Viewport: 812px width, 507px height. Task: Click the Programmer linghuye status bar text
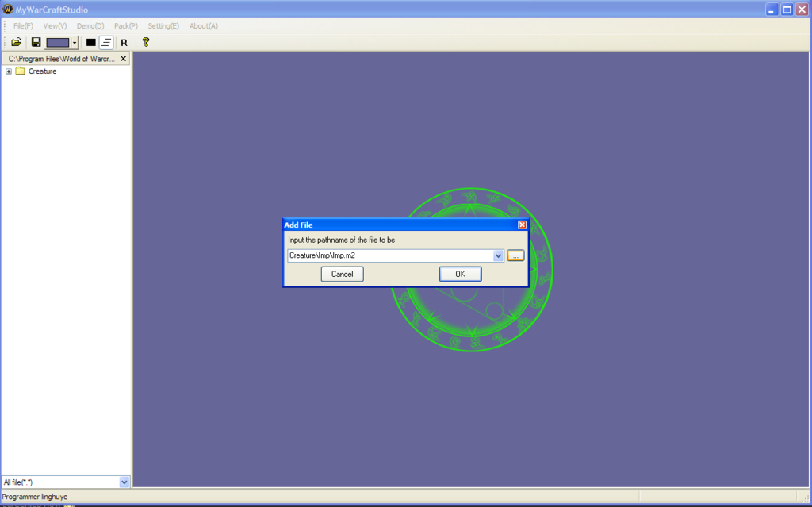[35, 497]
